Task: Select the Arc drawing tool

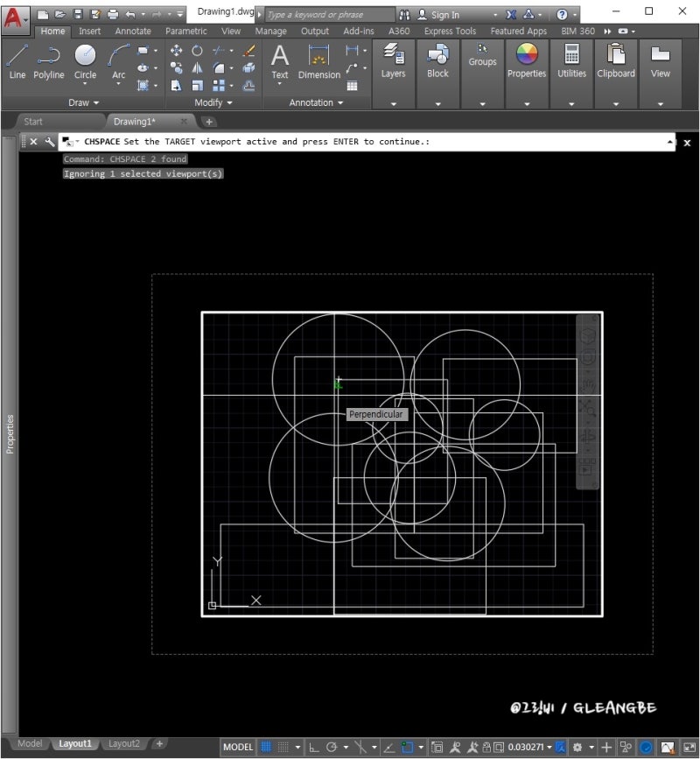Action: click(x=118, y=54)
